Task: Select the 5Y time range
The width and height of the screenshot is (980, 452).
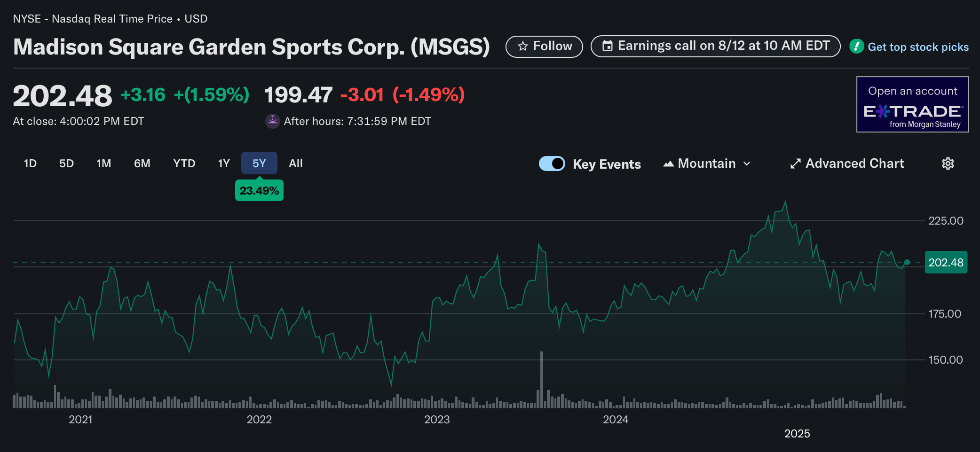Action: click(259, 164)
